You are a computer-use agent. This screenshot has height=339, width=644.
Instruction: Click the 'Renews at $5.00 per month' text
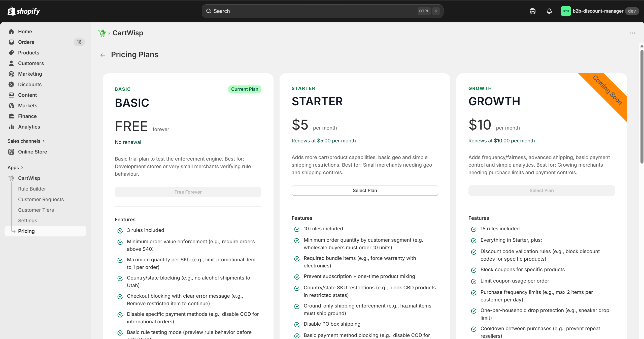click(324, 141)
